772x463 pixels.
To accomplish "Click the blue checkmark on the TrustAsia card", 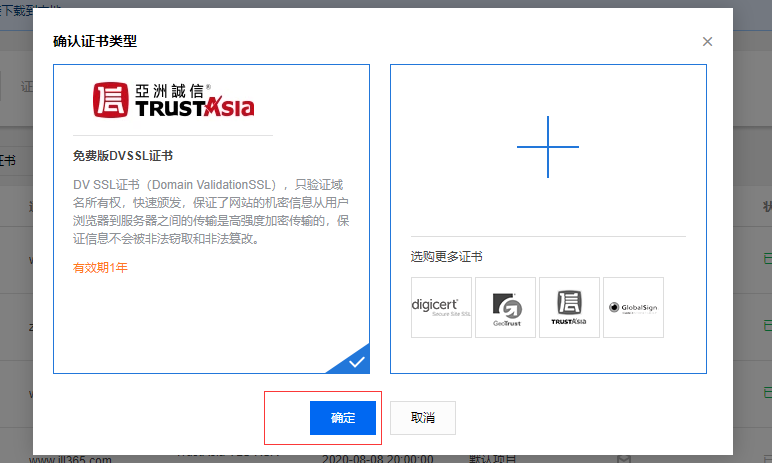I will [x=355, y=363].
